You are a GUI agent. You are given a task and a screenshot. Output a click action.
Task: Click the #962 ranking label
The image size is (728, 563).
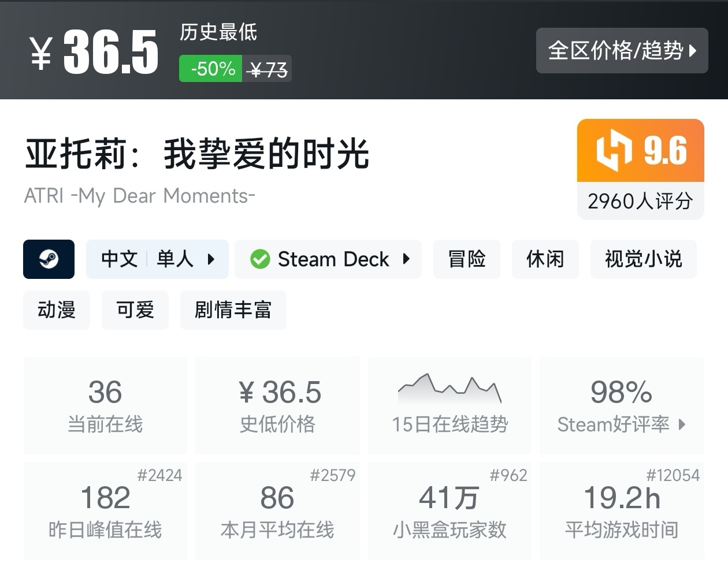point(508,475)
